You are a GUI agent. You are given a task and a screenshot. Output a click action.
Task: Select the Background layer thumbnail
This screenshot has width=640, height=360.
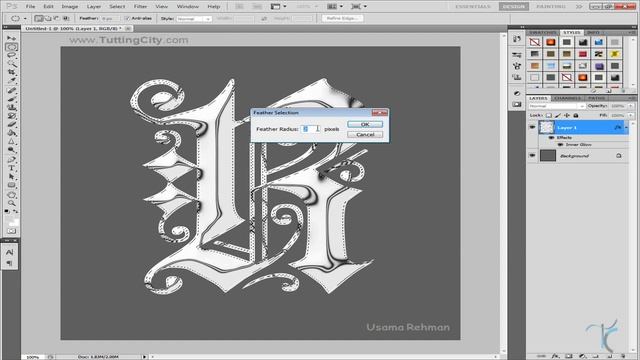pos(548,156)
